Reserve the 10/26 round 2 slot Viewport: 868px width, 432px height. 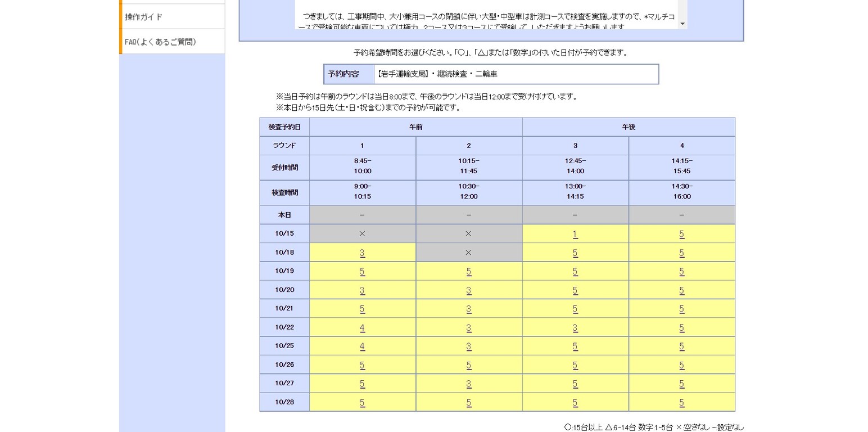pos(469,365)
